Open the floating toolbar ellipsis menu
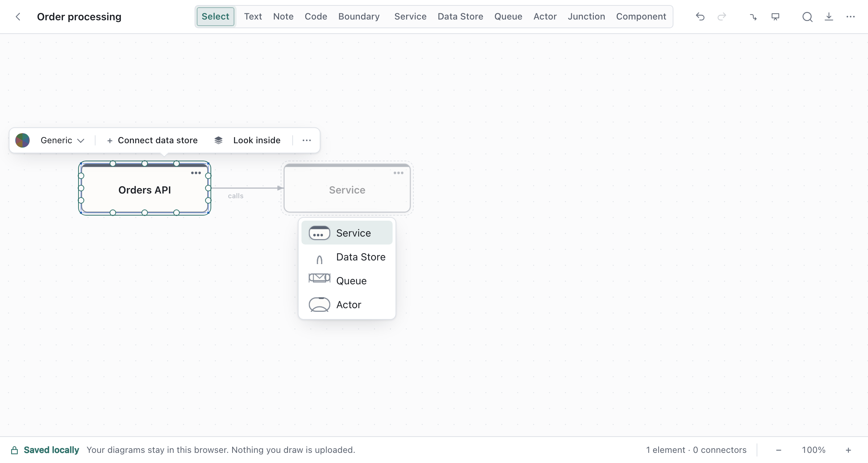 307,140
